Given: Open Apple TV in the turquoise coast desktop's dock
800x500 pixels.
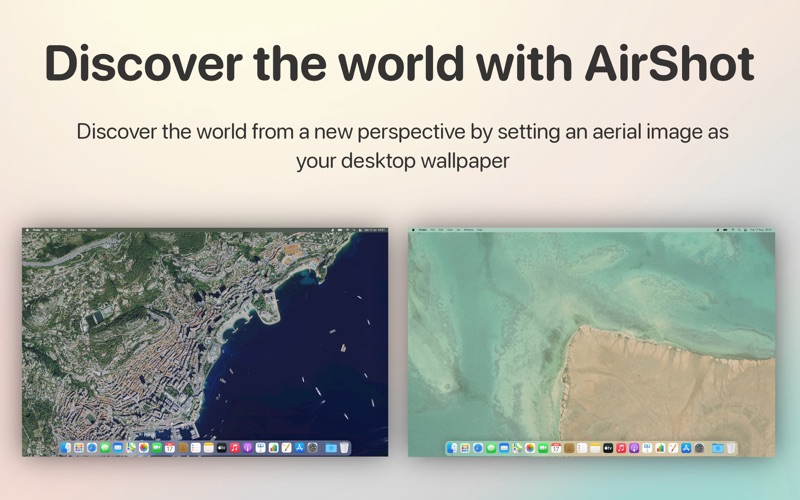Looking at the screenshot, I should click(608, 448).
